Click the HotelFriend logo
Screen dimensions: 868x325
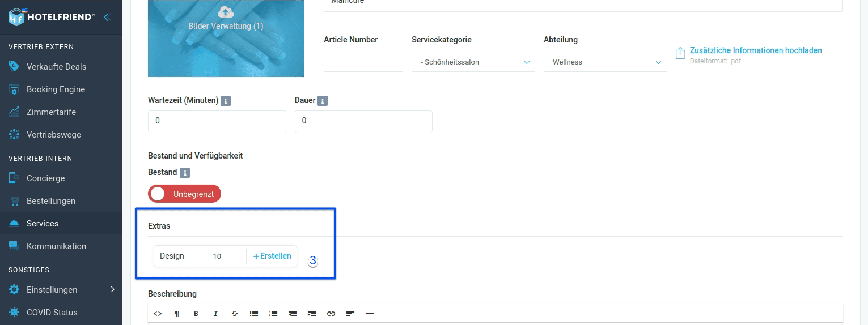point(52,17)
